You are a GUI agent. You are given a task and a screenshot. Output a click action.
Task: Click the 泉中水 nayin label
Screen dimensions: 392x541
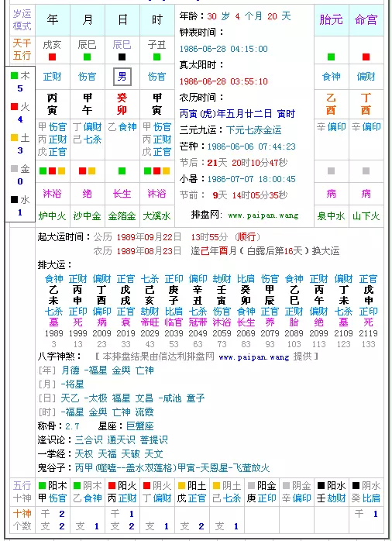(x=331, y=216)
